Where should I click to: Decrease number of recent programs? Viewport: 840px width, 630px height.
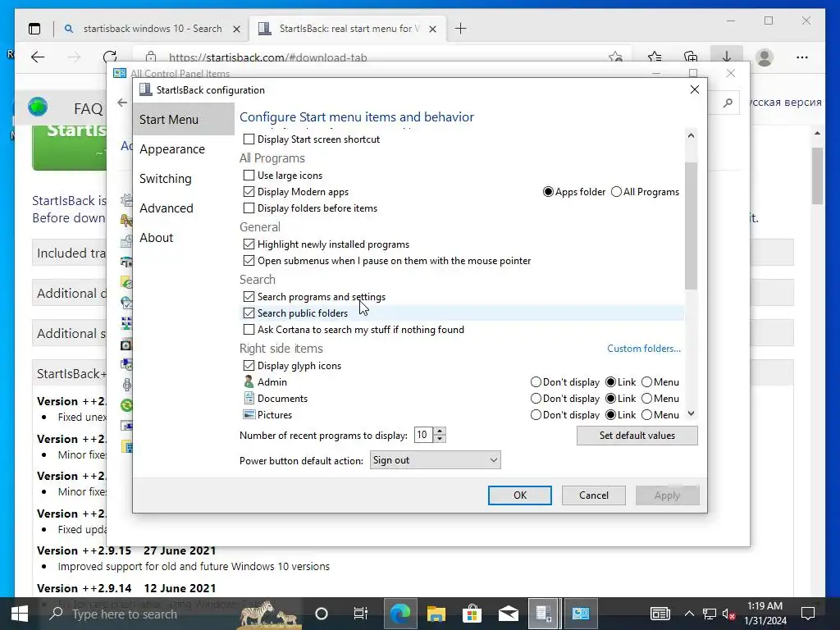tap(440, 439)
